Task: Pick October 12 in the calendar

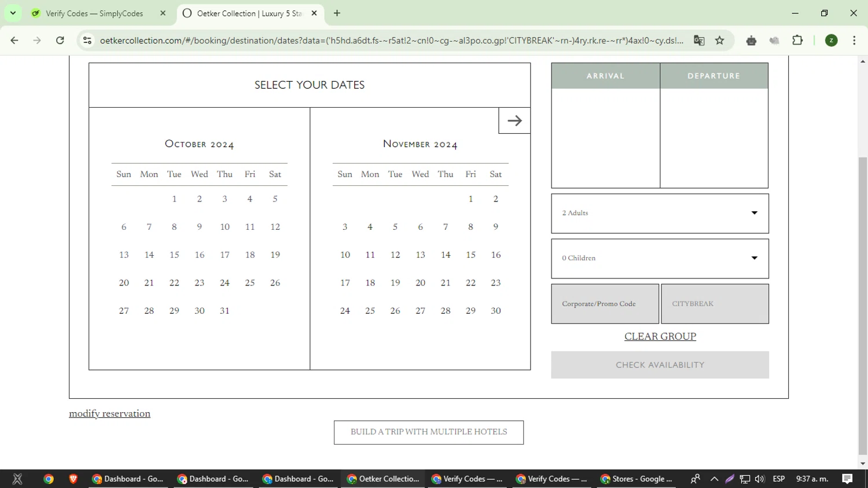Action: (x=275, y=227)
